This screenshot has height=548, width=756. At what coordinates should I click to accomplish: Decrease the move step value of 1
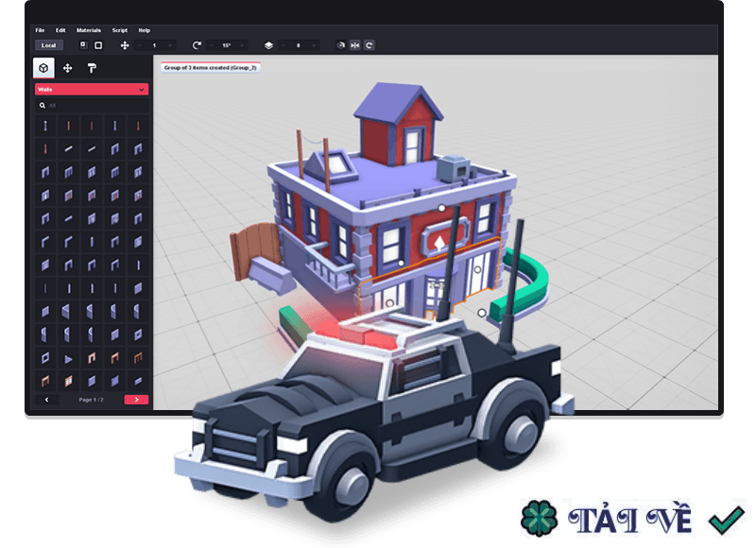(140, 45)
